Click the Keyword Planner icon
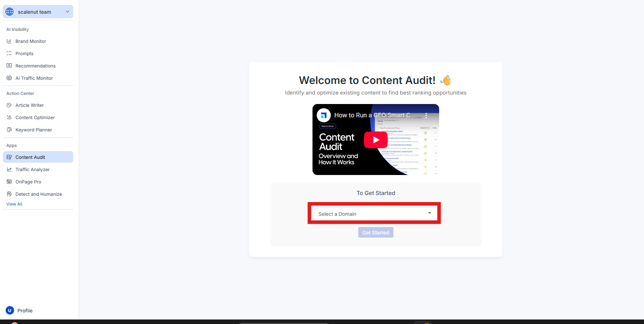 click(x=9, y=130)
